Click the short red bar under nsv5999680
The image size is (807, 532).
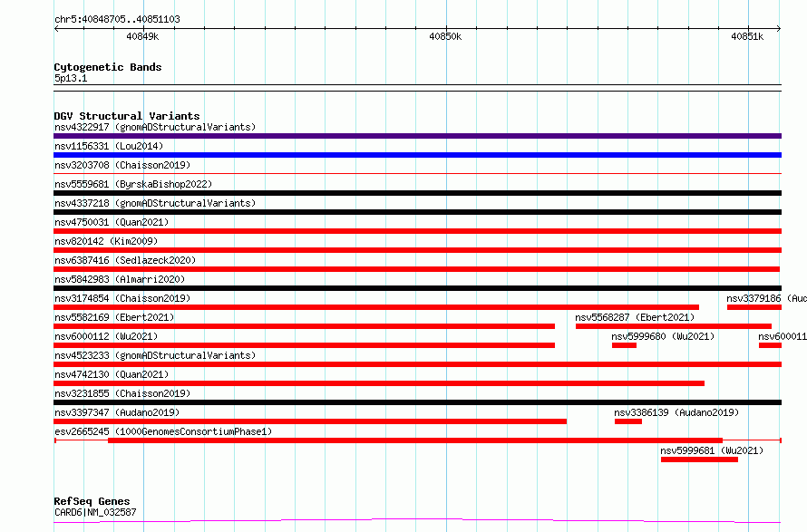pos(624,345)
